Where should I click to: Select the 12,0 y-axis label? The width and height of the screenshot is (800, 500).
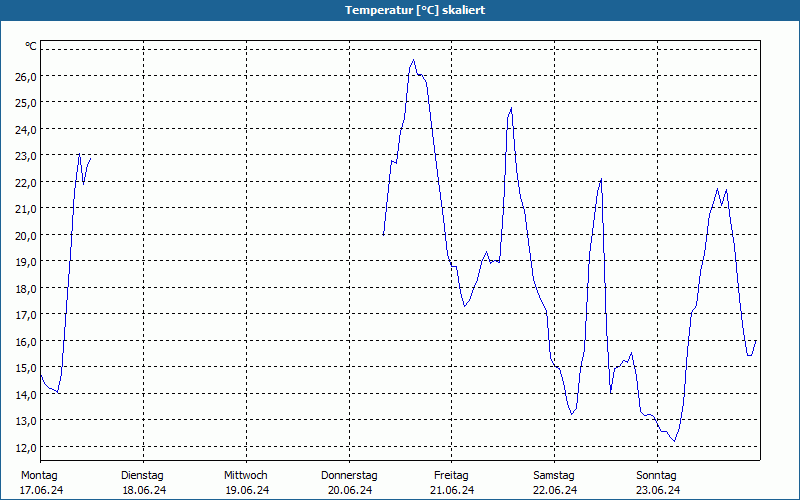[x=26, y=447]
